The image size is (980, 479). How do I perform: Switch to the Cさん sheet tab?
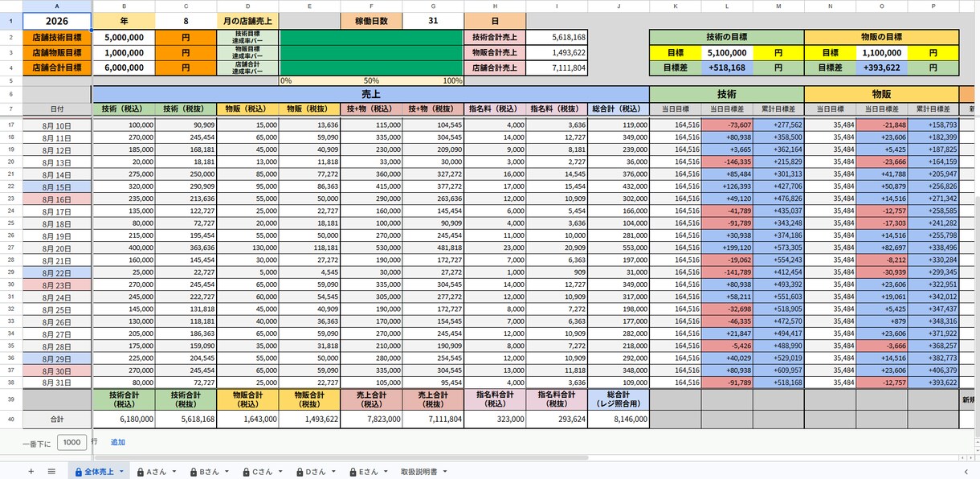262,472
